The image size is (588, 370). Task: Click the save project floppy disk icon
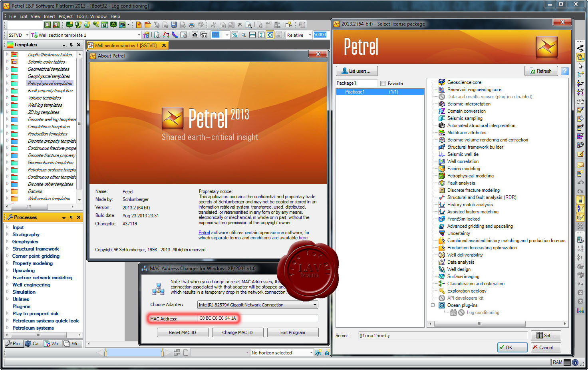pos(174,25)
